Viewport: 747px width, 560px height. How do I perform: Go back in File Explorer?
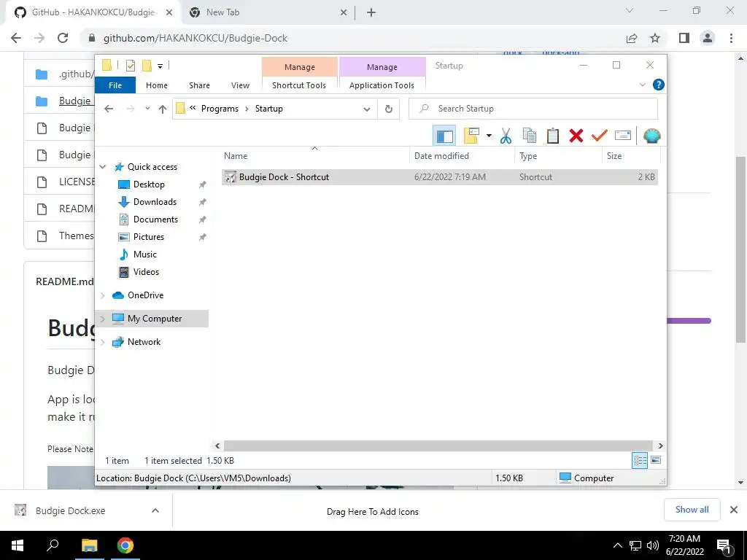coord(109,109)
